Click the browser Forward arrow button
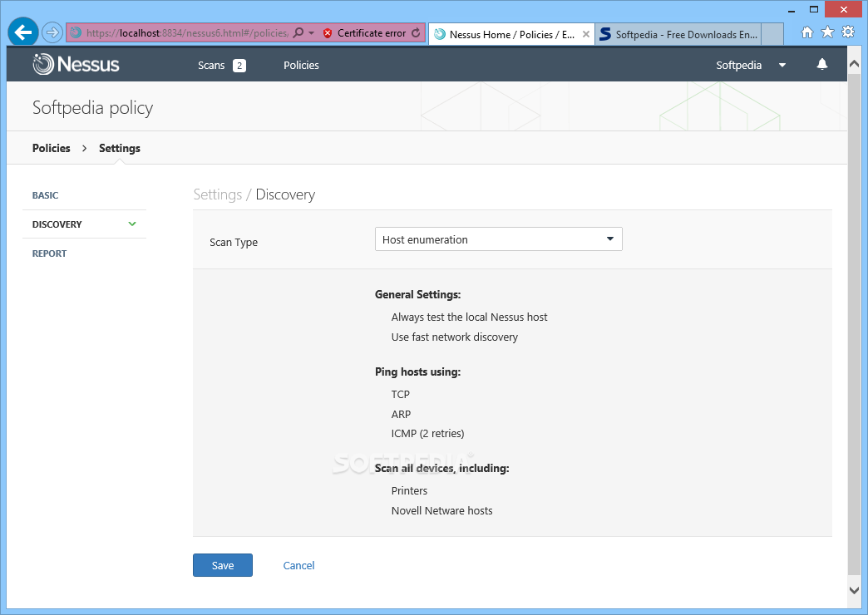The height and width of the screenshot is (615, 868). coord(52,32)
